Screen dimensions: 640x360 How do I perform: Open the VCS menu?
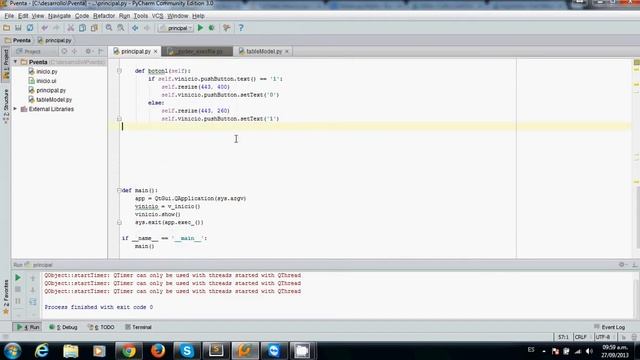click(x=158, y=16)
